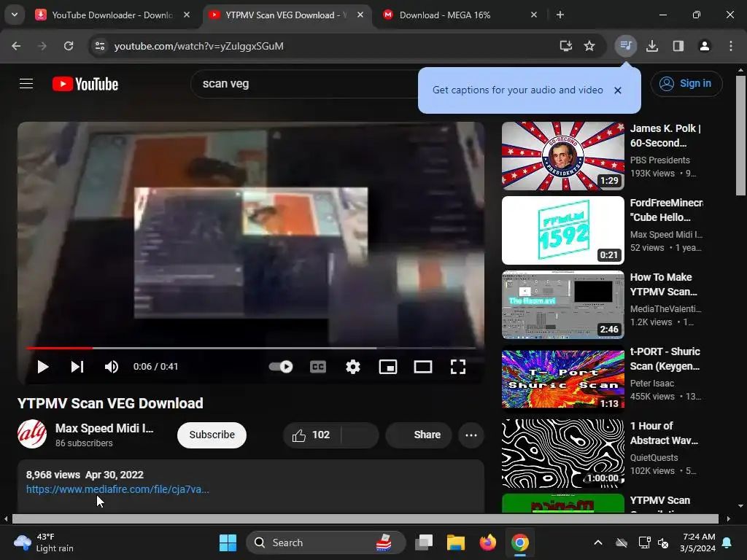Enable miniplayer mode
Image resolution: width=747 pixels, height=560 pixels.
(x=388, y=367)
